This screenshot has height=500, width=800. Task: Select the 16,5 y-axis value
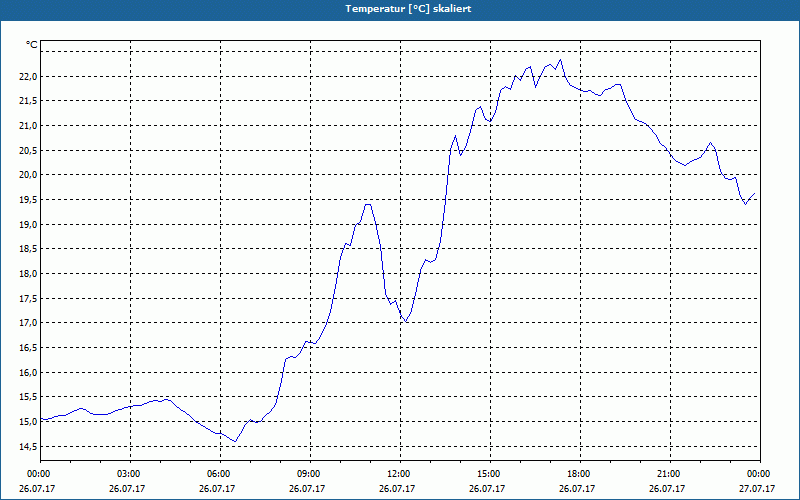click(28, 347)
